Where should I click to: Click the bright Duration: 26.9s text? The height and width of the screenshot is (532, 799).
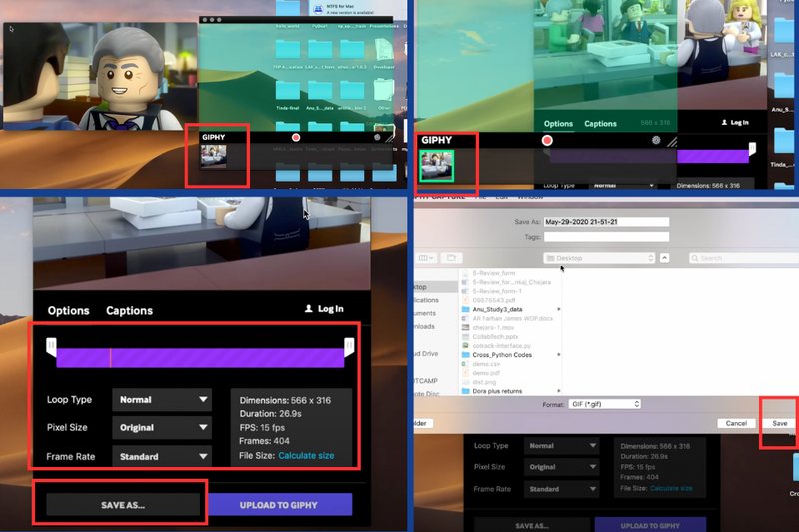coord(270,414)
